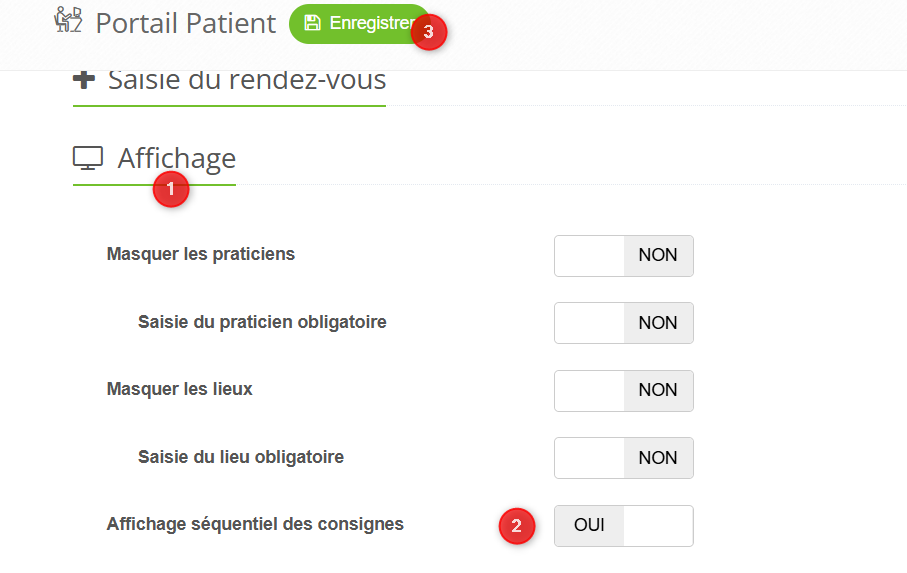
Task: Collapse the Affichage section heading
Action: coord(176,158)
